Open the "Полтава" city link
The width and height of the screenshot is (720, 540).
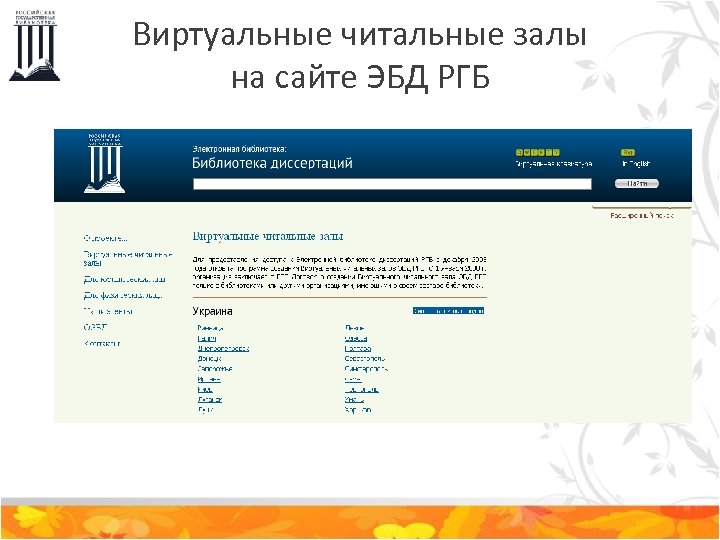click(358, 349)
